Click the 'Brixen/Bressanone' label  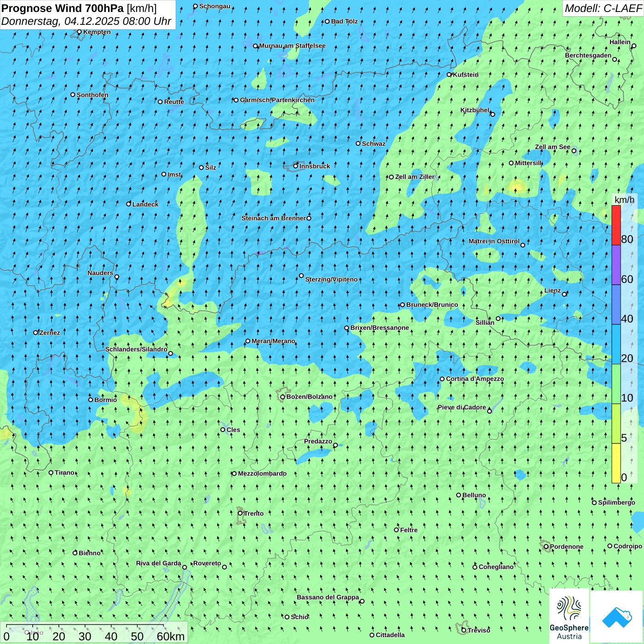[379, 328]
